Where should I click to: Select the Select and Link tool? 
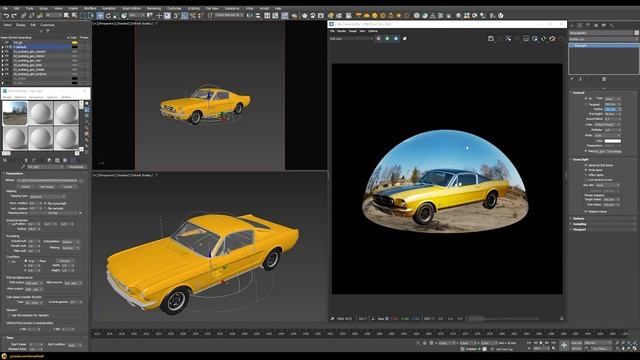[x=24, y=16]
